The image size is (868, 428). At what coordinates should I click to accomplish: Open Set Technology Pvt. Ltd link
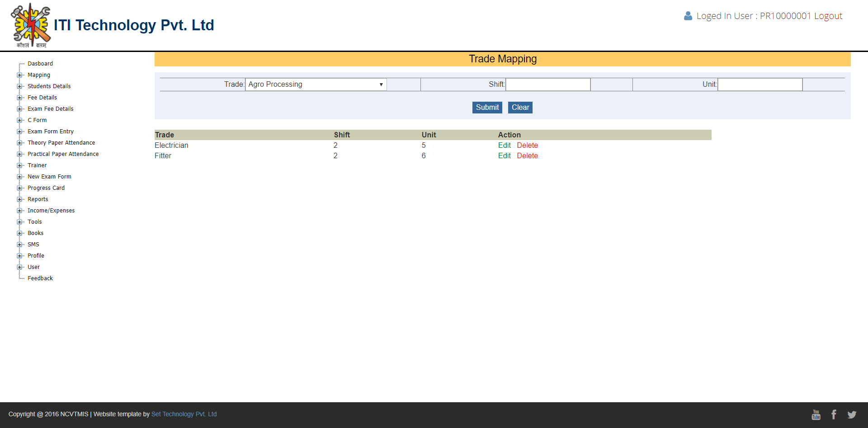(x=184, y=414)
